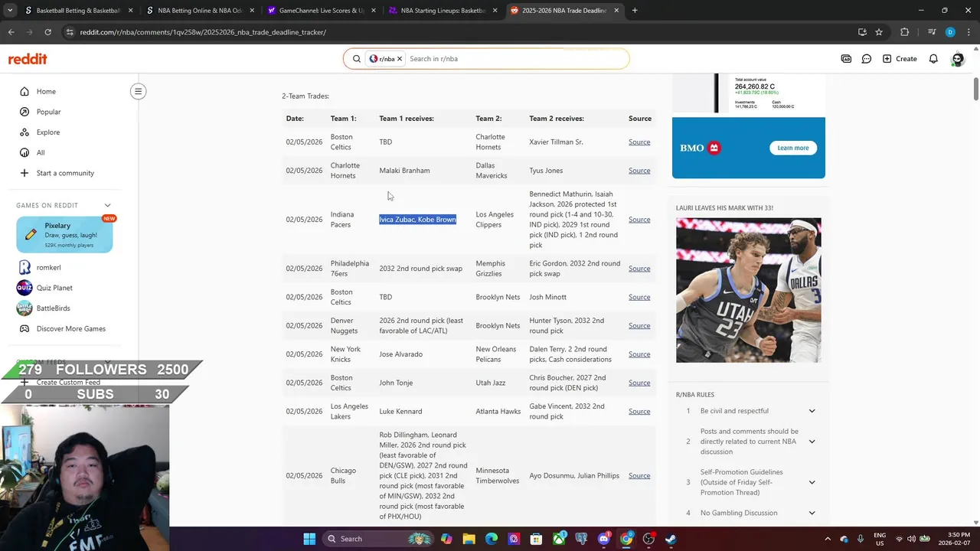
Task: Open the Reddit home logo
Action: click(28, 59)
